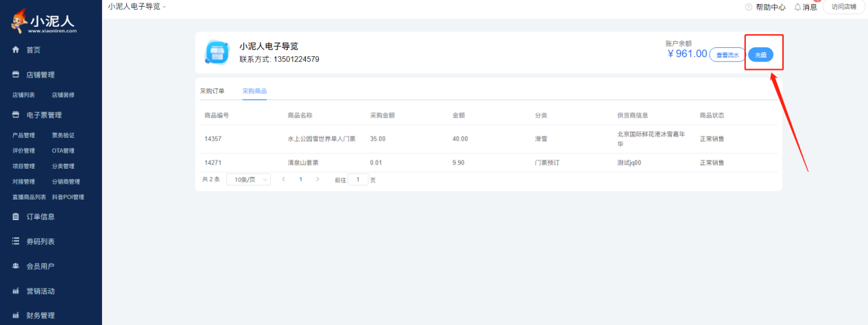Click the 前往 page number input field
868x325 pixels.
[x=358, y=179]
